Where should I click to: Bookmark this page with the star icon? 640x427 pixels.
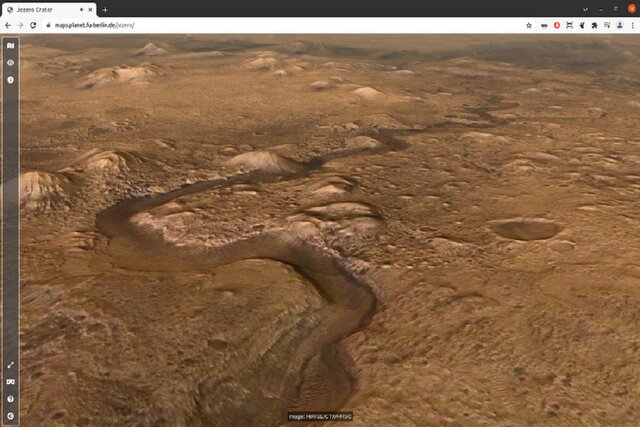coord(528,24)
